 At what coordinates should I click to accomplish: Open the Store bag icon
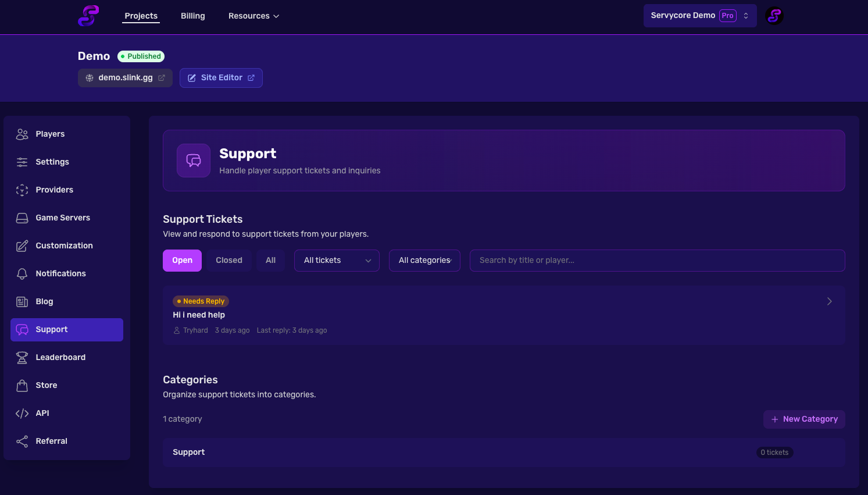click(22, 385)
